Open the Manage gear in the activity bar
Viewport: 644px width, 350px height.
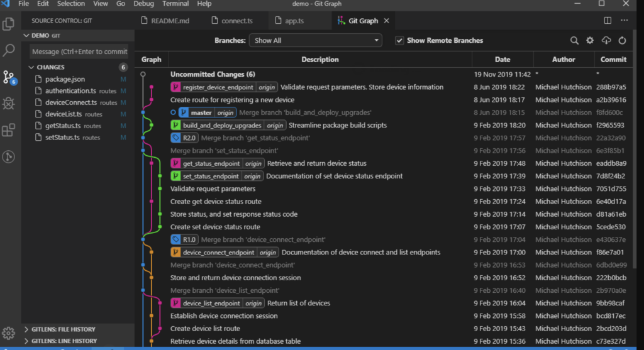9,333
